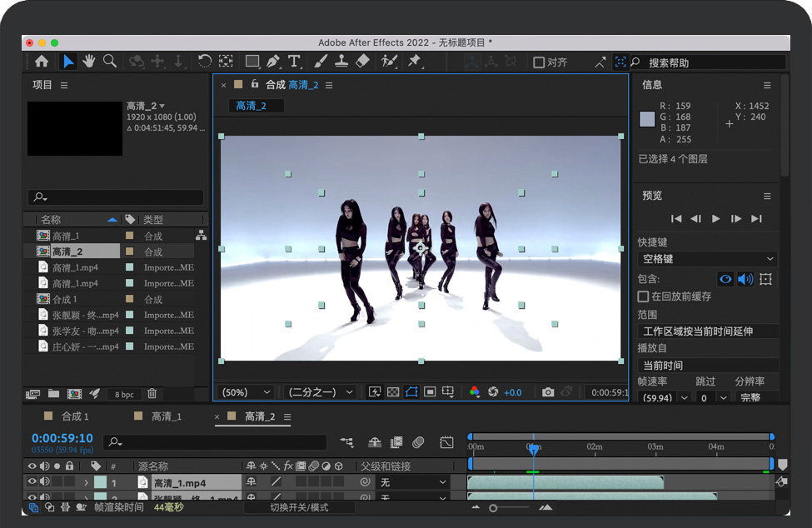Select the Rotation tool
The image size is (812, 528).
point(204,61)
